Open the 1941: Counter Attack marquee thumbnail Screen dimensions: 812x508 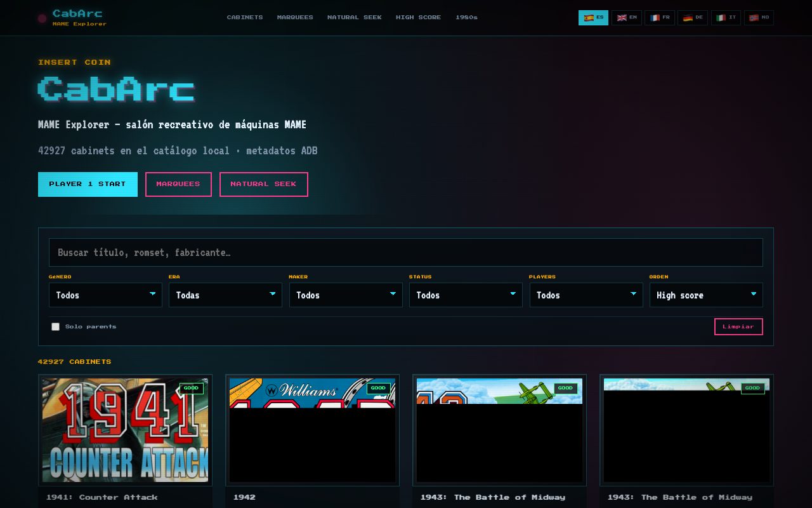coord(125,430)
